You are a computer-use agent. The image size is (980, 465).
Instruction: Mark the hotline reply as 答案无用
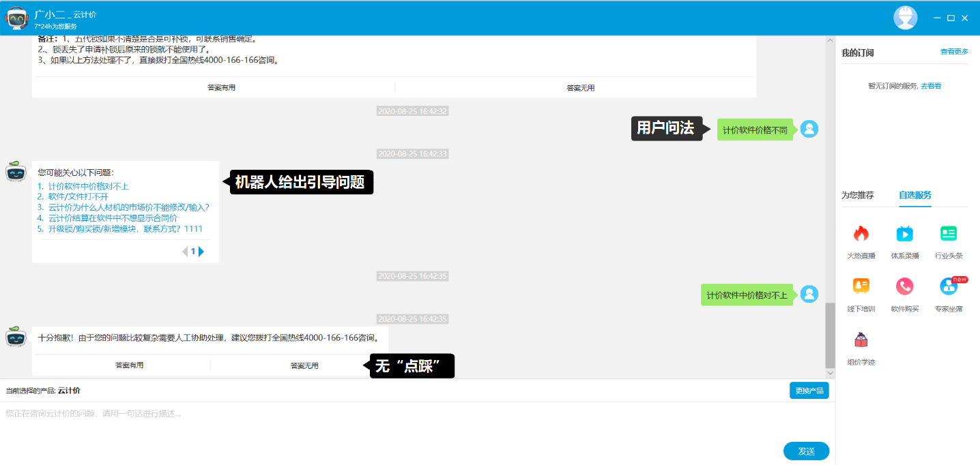click(x=304, y=365)
